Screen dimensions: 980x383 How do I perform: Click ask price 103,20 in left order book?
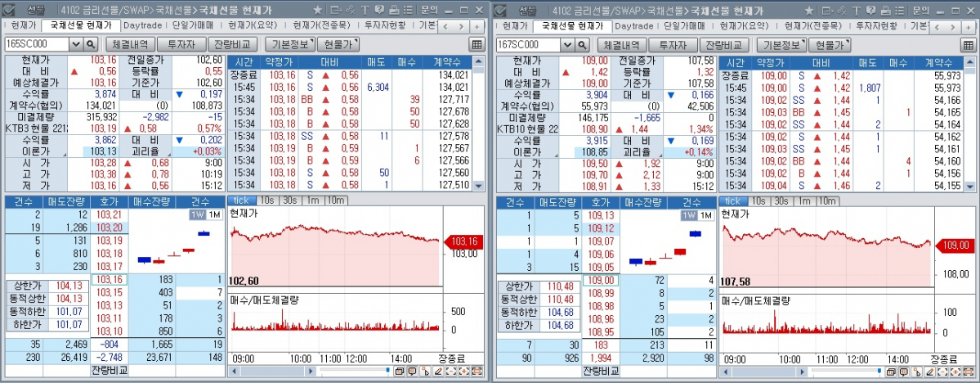tap(110, 227)
